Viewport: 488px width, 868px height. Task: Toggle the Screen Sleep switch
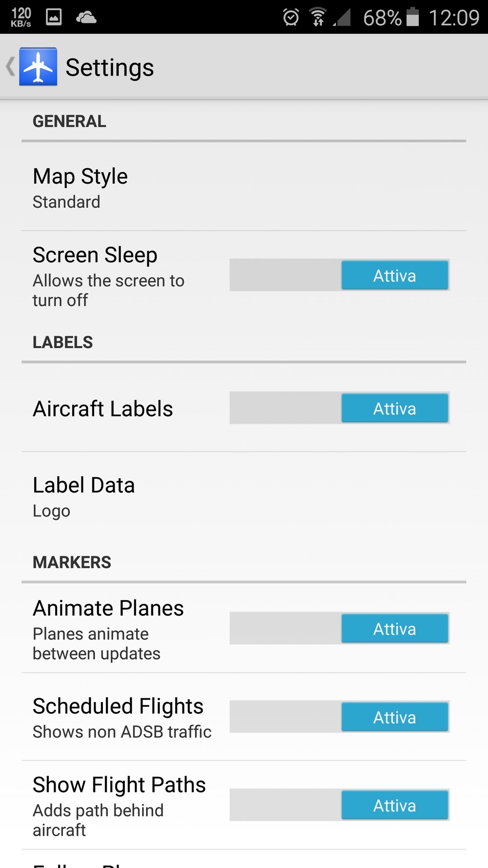[339, 275]
